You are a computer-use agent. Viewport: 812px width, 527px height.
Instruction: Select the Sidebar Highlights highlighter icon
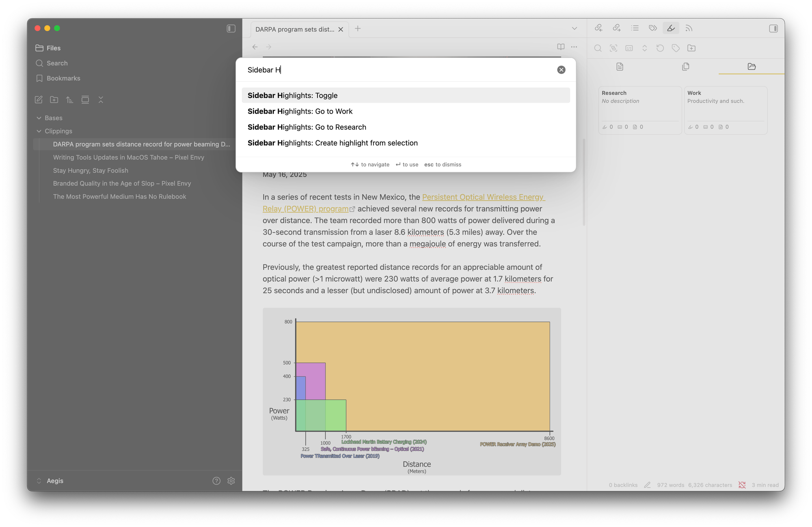click(671, 28)
